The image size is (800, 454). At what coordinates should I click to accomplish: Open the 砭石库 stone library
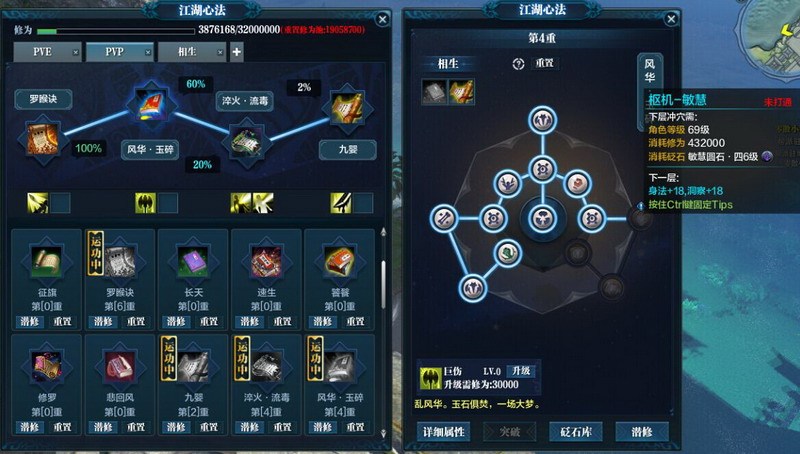pyautogui.click(x=576, y=432)
